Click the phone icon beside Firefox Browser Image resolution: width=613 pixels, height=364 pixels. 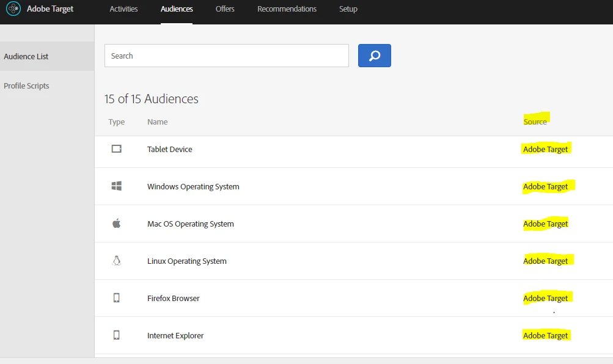click(x=117, y=298)
